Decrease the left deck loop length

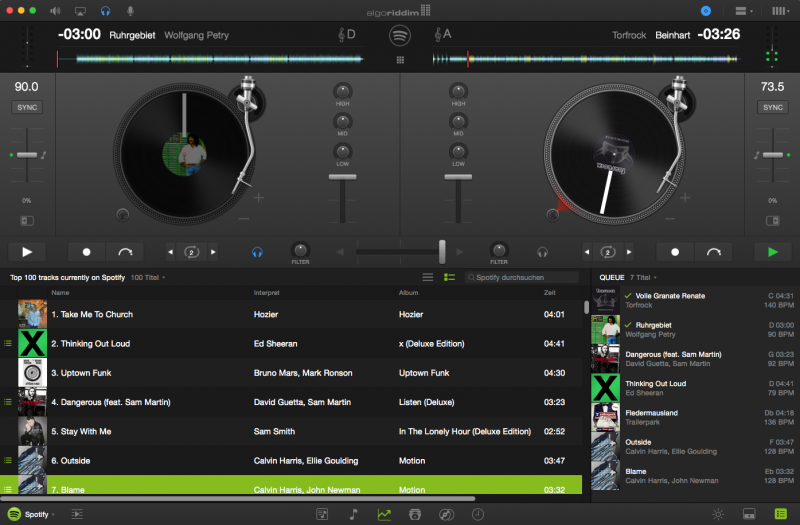[170, 252]
